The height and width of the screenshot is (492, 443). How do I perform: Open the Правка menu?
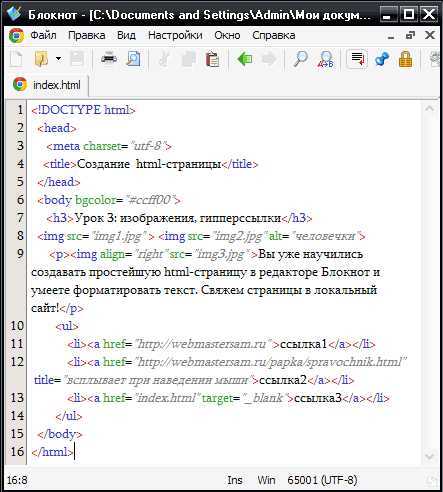tap(87, 35)
